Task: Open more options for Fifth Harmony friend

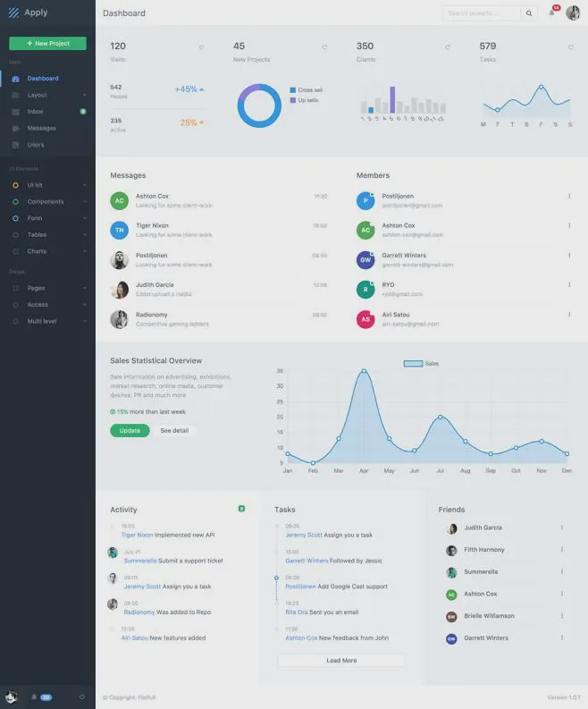Action: point(561,550)
